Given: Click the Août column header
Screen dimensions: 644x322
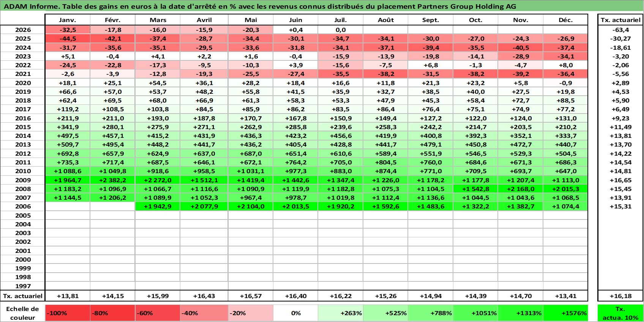Looking at the screenshot, I should [x=385, y=20].
